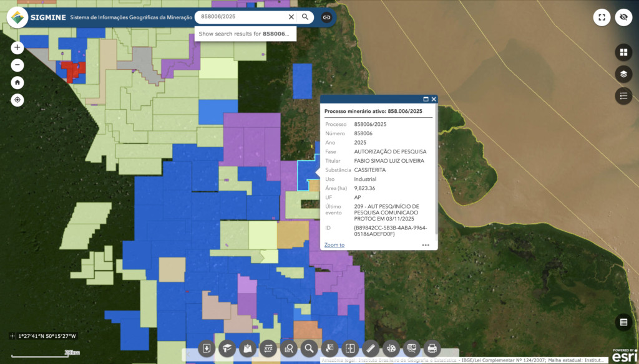Click the substance value CASSITERITA

[369, 170]
